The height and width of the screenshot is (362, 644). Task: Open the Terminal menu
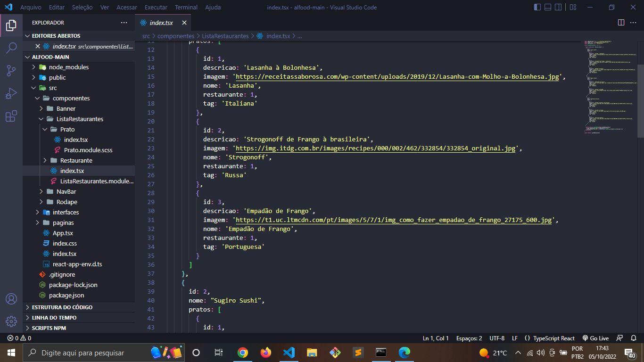(x=186, y=7)
